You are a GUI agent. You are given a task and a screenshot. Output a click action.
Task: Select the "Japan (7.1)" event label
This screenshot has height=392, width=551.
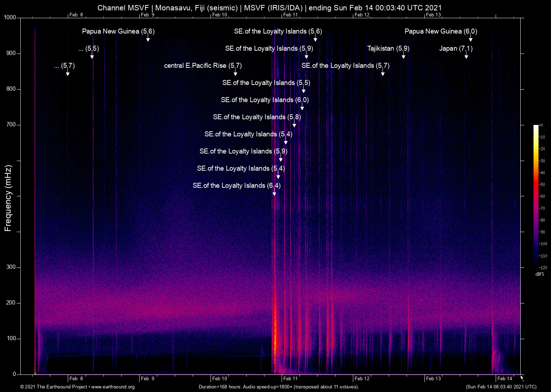(x=456, y=49)
